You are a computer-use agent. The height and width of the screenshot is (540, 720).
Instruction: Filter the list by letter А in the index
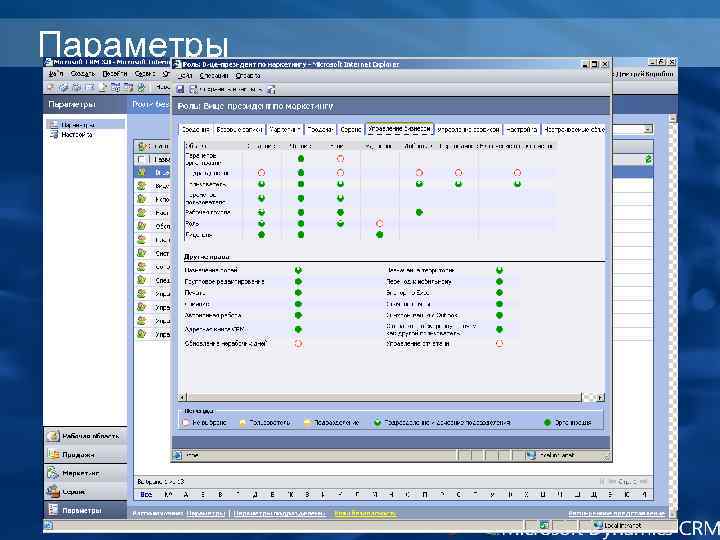(x=186, y=495)
